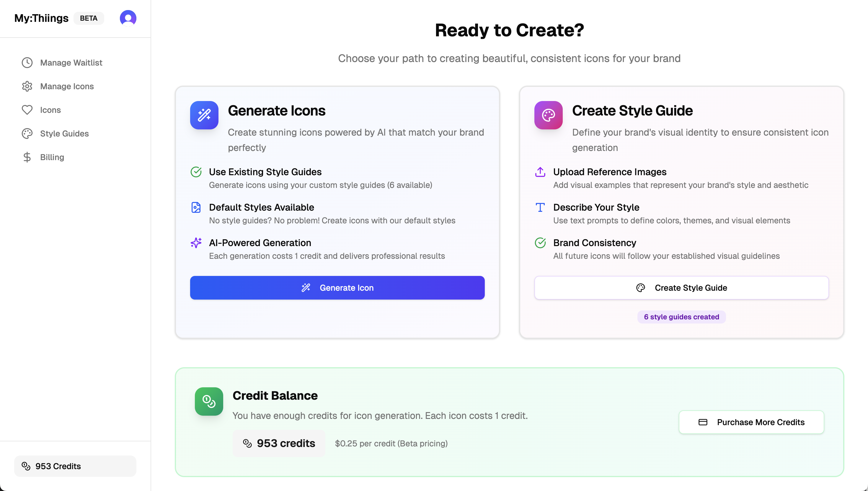This screenshot has height=491, width=868.
Task: Click the 6 style guides created badge
Action: [x=681, y=317]
